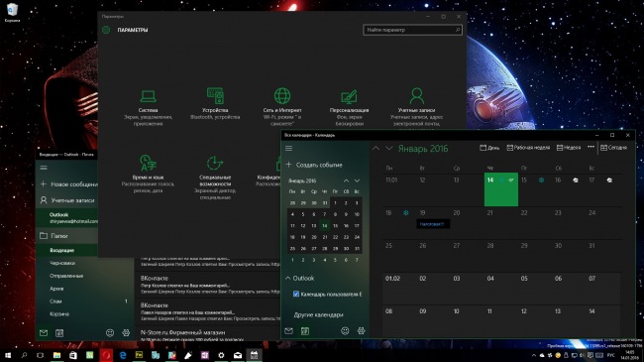Switch to Рабочая неделя view

point(528,148)
